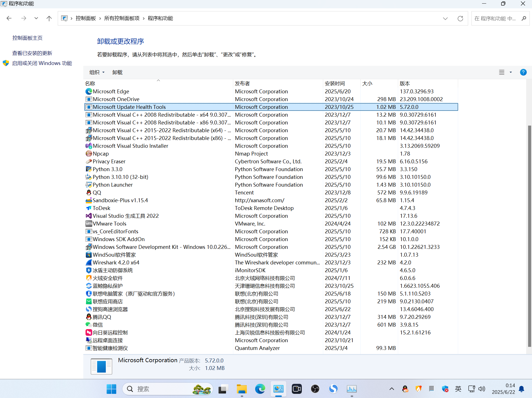This screenshot has width=532, height=398.
Task: Click the 搜狗高速浏览器 list icon
Action: (x=89, y=309)
